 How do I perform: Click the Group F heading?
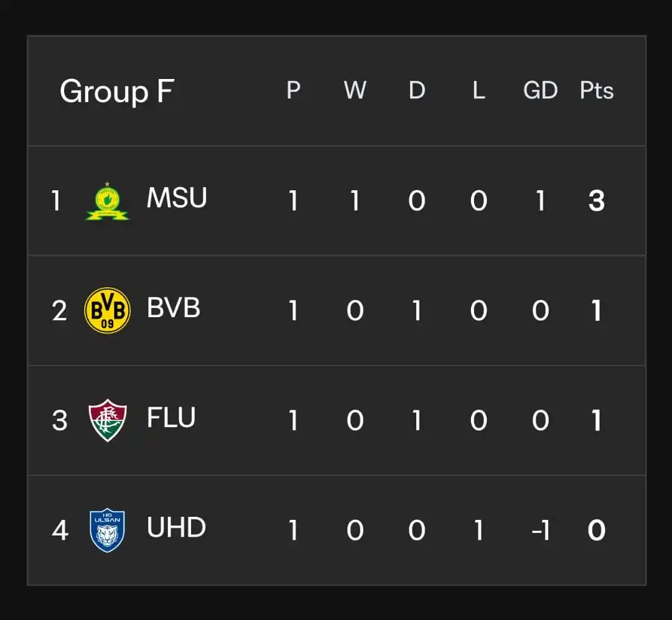(x=117, y=91)
